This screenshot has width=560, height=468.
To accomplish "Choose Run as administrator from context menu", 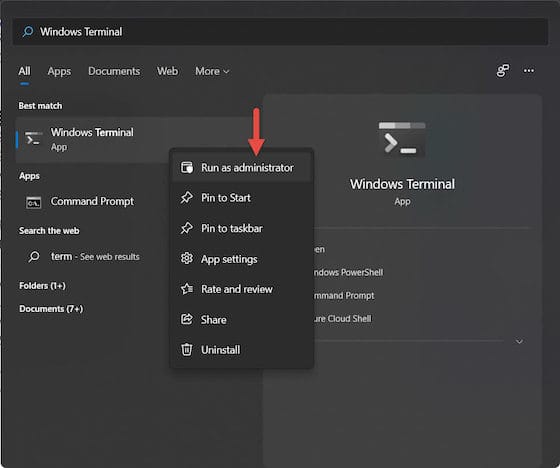I will coord(242,168).
